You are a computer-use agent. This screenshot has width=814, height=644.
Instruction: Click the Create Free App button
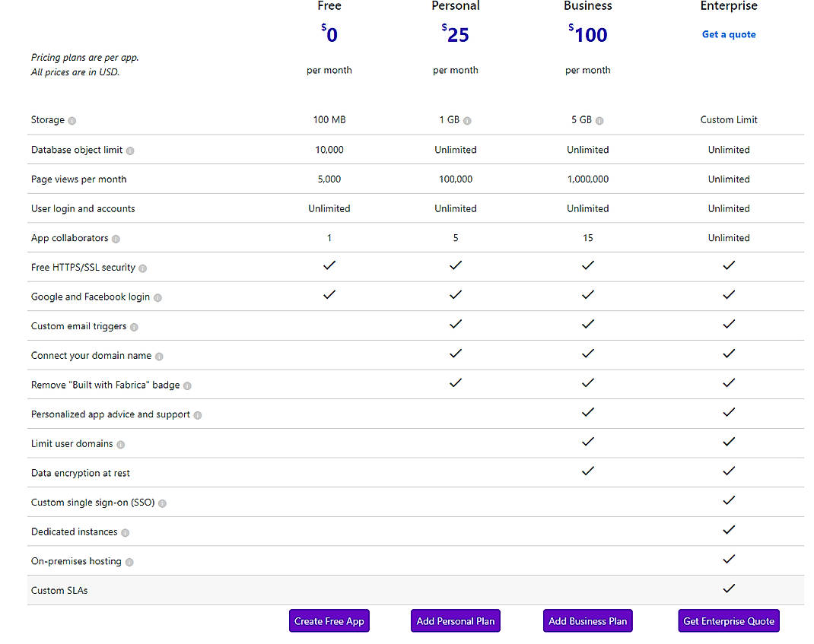pyautogui.click(x=329, y=620)
